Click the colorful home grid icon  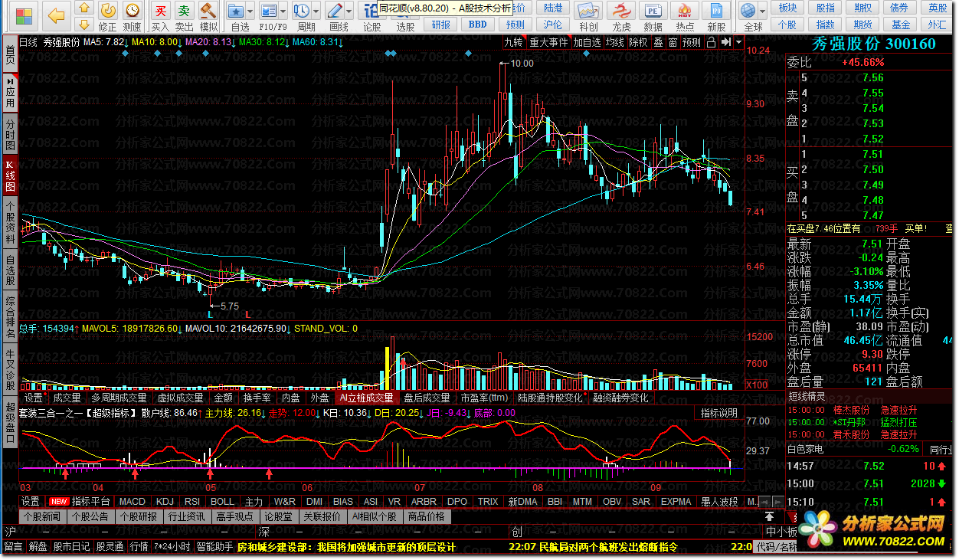tap(25, 15)
